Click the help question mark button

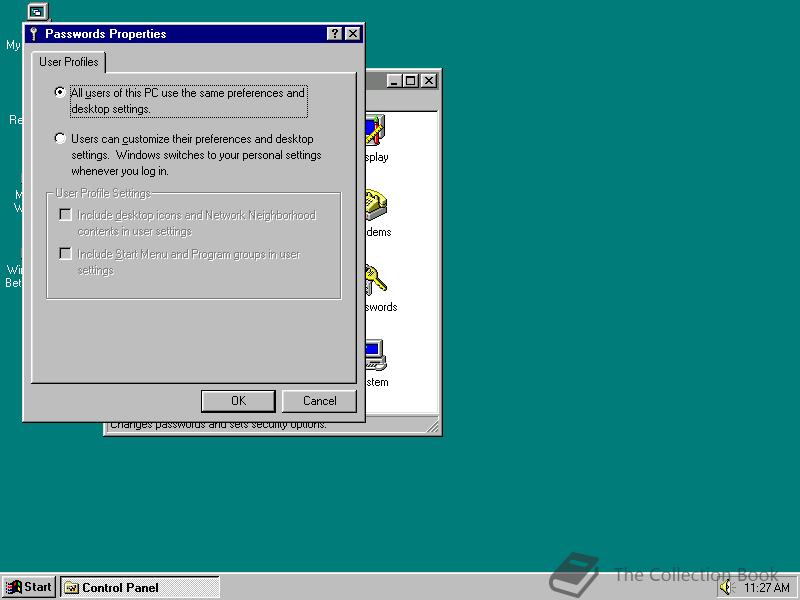coord(334,34)
